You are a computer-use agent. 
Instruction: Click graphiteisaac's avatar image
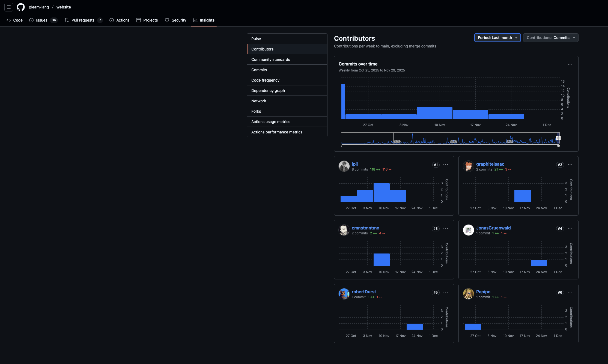[x=468, y=166]
